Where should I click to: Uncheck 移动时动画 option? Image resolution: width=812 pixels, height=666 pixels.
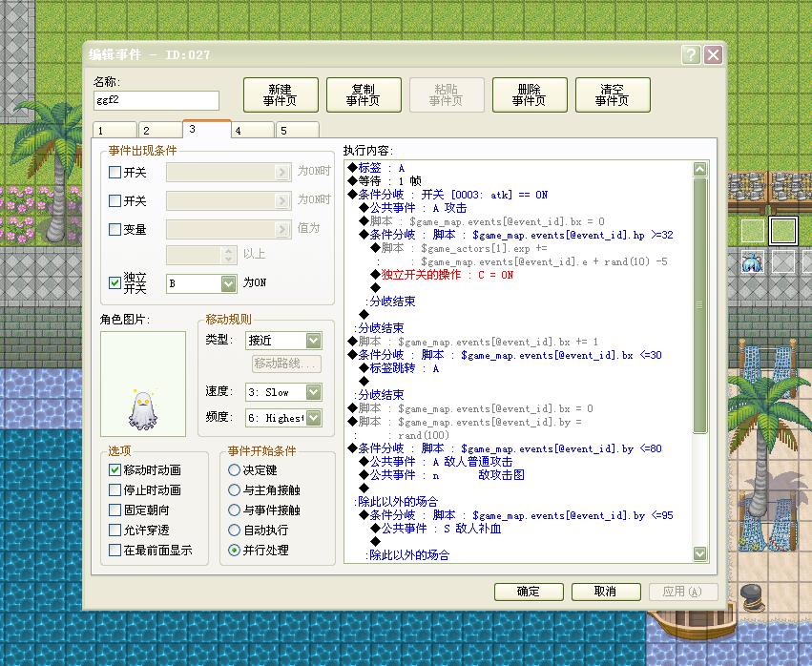click(x=115, y=469)
